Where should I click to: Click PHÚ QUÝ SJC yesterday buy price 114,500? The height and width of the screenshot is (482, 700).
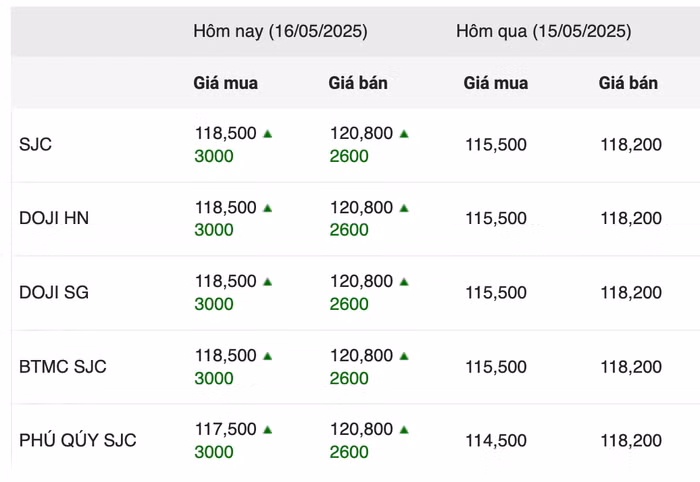[495, 440]
